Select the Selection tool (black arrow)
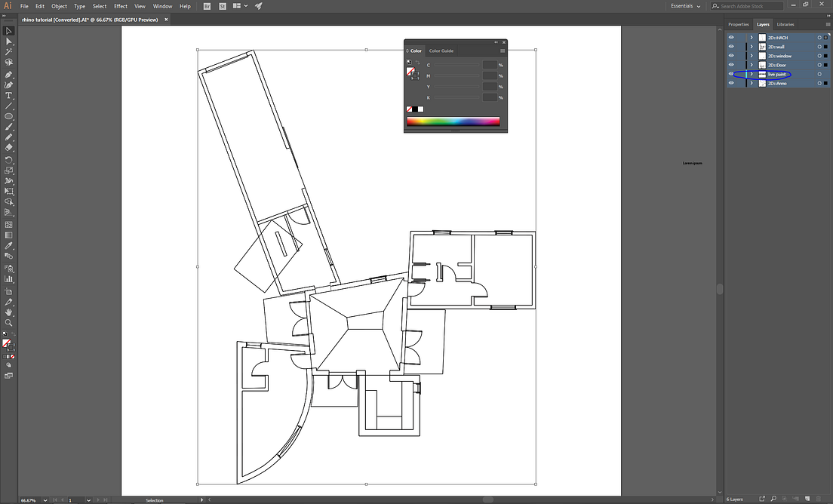This screenshot has height=504, width=833. 8,31
